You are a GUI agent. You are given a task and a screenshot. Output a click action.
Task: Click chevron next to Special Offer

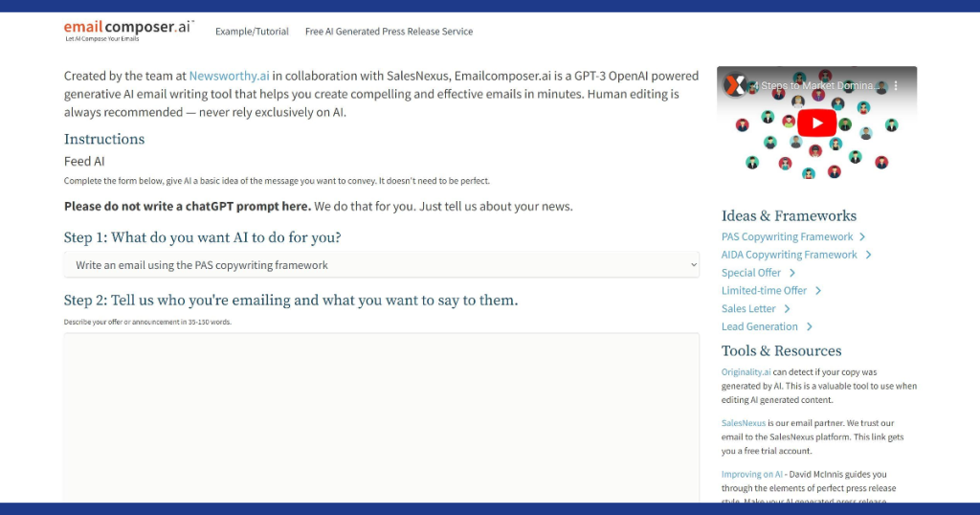pyautogui.click(x=791, y=273)
